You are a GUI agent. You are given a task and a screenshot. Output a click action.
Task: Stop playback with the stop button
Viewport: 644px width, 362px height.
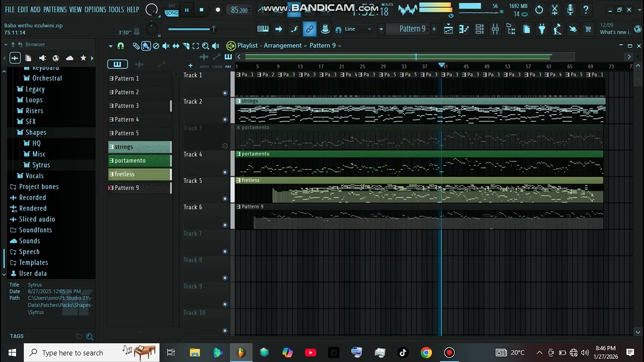202,10
